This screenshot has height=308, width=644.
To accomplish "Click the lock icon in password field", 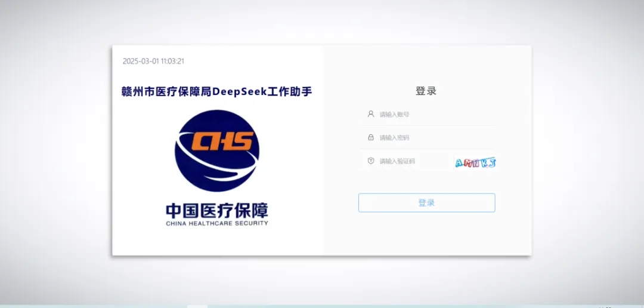I will click(371, 137).
